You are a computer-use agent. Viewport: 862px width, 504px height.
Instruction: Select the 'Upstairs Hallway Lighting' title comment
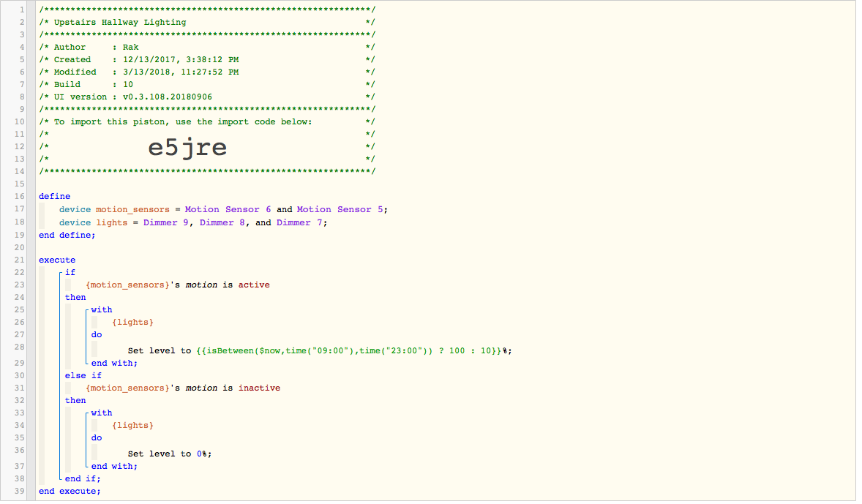(120, 23)
